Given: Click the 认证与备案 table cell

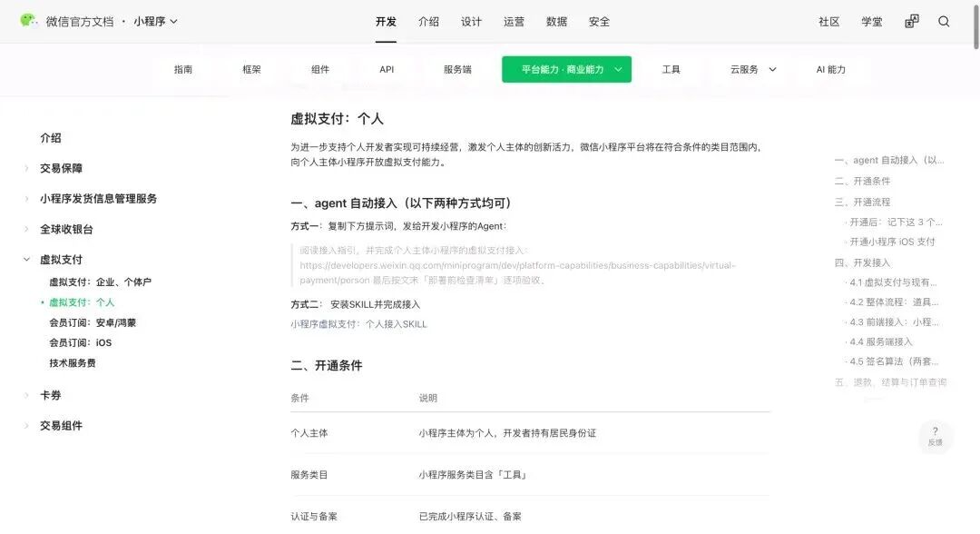Looking at the screenshot, I should (x=314, y=517).
